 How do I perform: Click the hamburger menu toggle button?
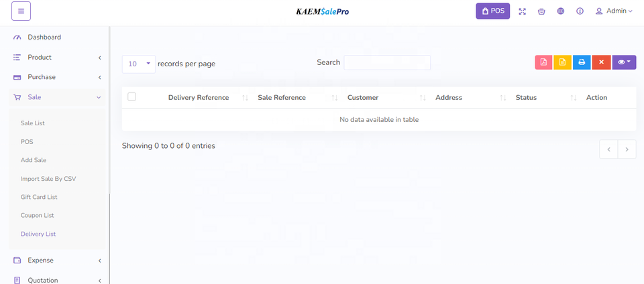pyautogui.click(x=21, y=11)
